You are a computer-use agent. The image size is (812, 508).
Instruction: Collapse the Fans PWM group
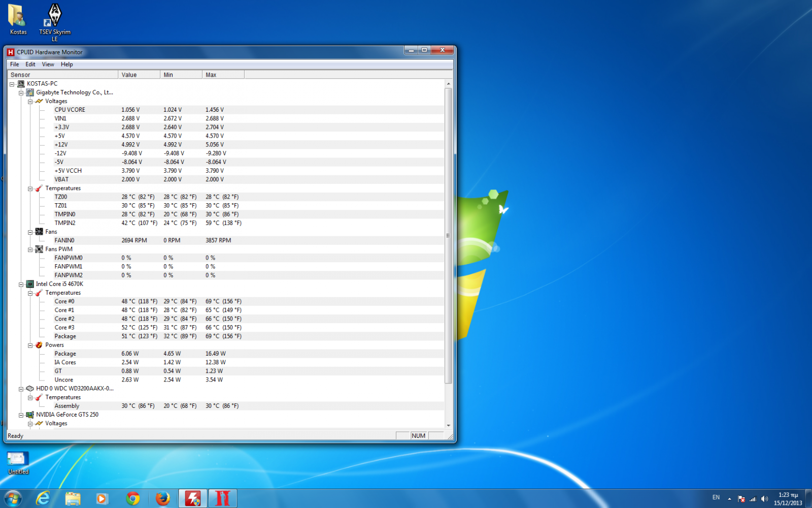pyautogui.click(x=30, y=250)
